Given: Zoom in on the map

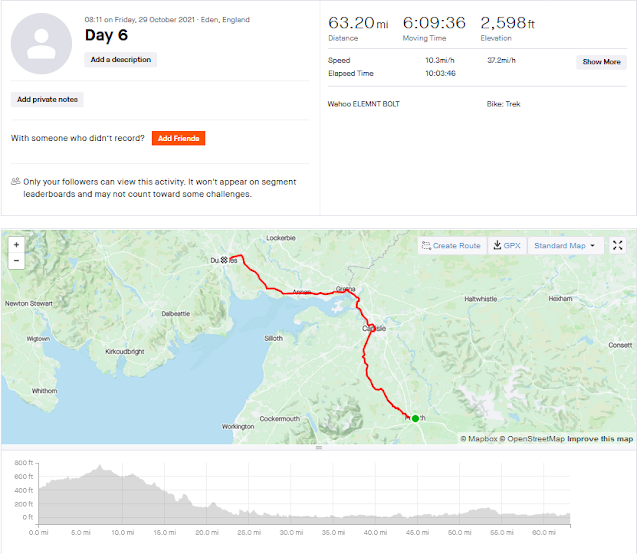Looking at the screenshot, I should (x=16, y=245).
